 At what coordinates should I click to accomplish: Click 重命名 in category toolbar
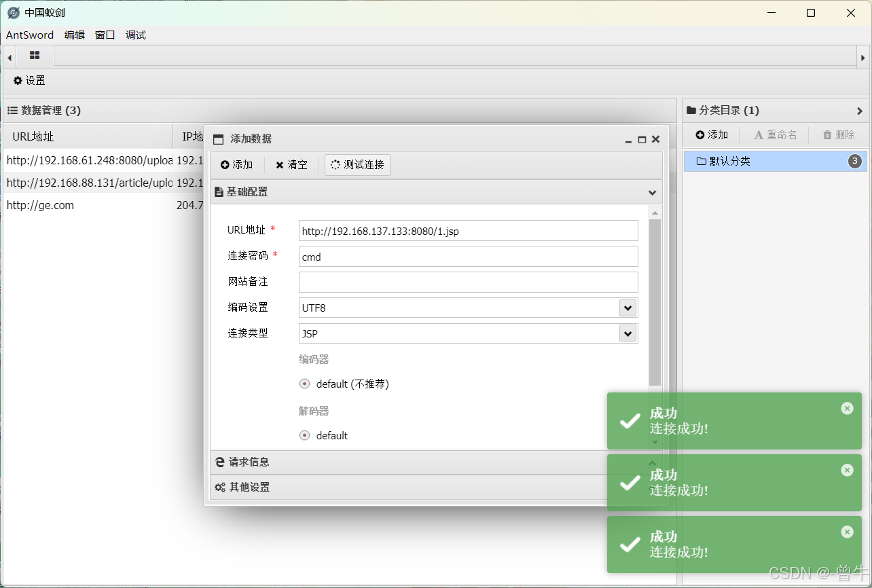coord(776,135)
